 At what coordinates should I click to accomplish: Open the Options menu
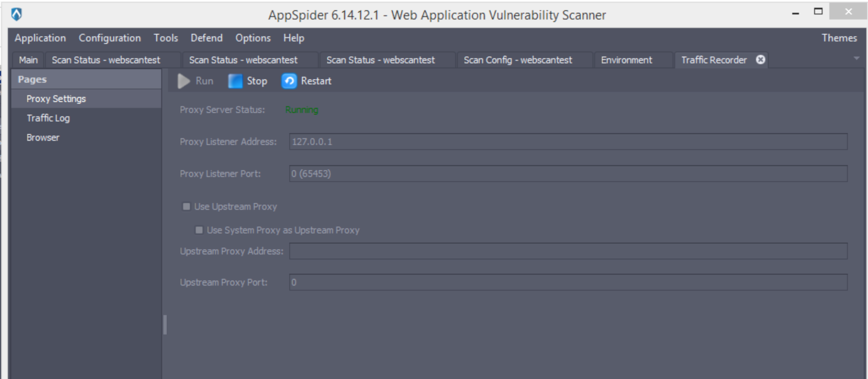(253, 38)
